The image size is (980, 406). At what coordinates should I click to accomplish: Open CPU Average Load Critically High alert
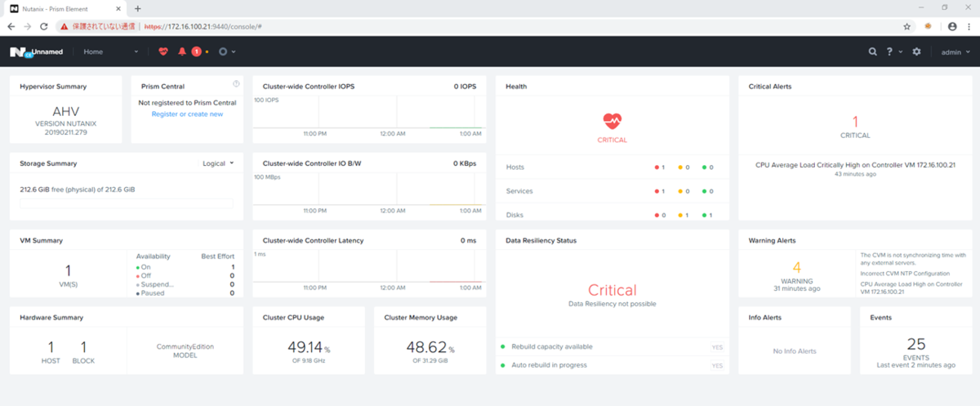pyautogui.click(x=855, y=164)
